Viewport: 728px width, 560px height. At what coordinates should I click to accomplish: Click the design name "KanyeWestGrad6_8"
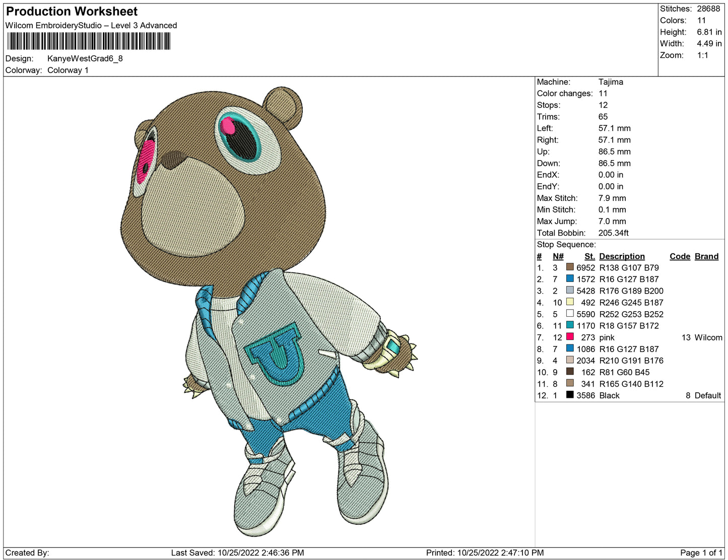[x=85, y=58]
